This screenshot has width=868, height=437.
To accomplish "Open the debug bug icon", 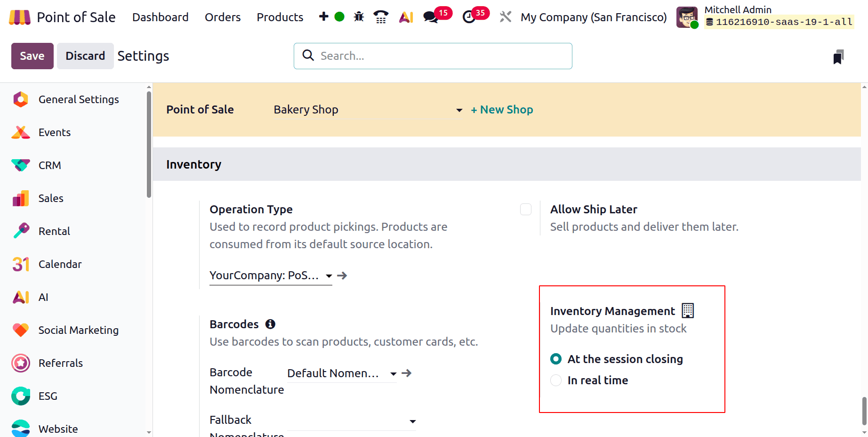I will click(x=359, y=17).
